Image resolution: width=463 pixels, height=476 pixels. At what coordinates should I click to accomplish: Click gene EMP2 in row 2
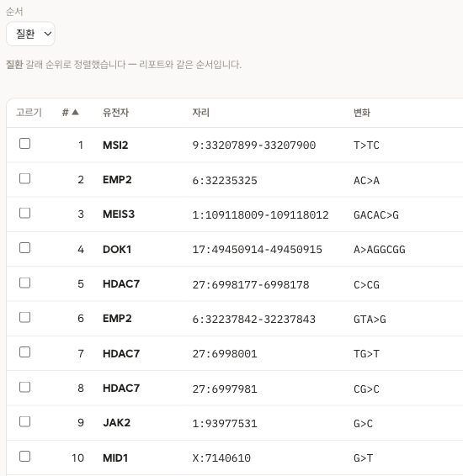click(x=117, y=180)
